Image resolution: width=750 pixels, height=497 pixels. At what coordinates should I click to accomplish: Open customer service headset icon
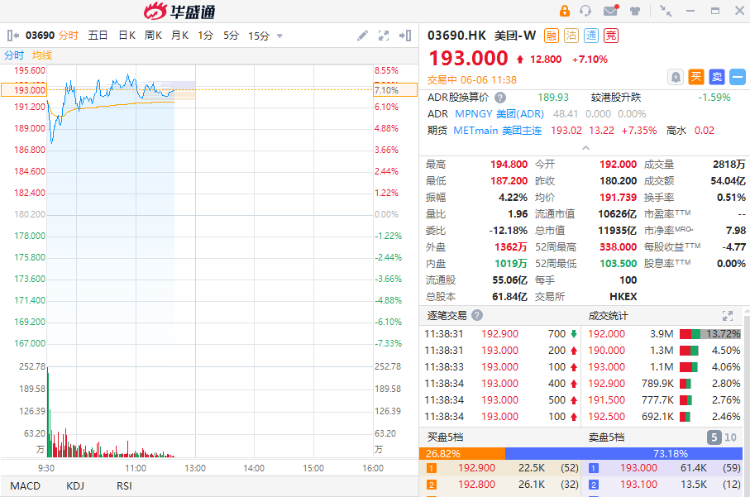pyautogui.click(x=585, y=11)
